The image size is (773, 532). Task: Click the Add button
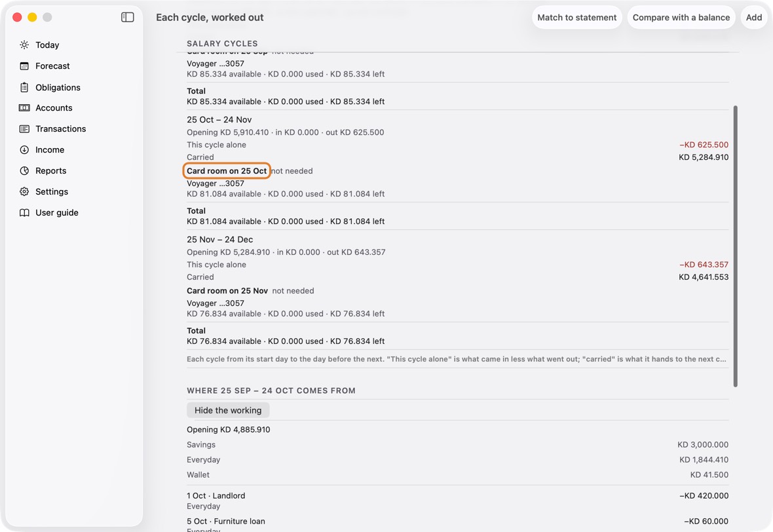[x=754, y=17]
